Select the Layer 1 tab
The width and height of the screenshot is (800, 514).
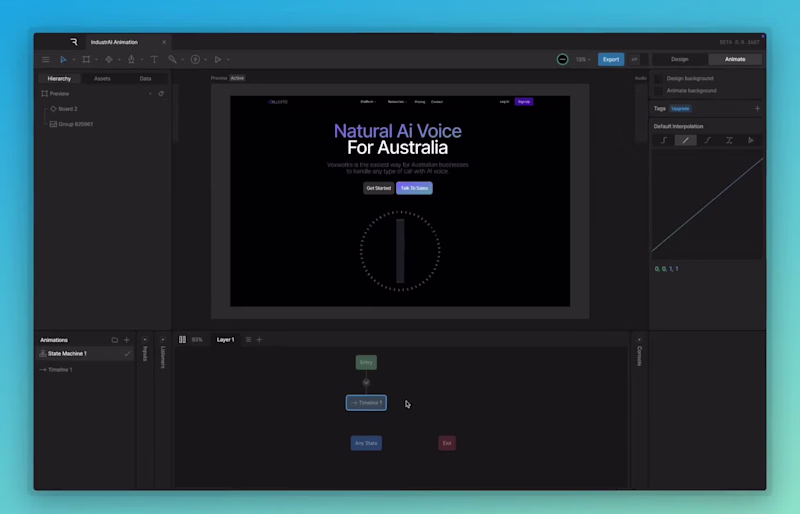tap(225, 339)
